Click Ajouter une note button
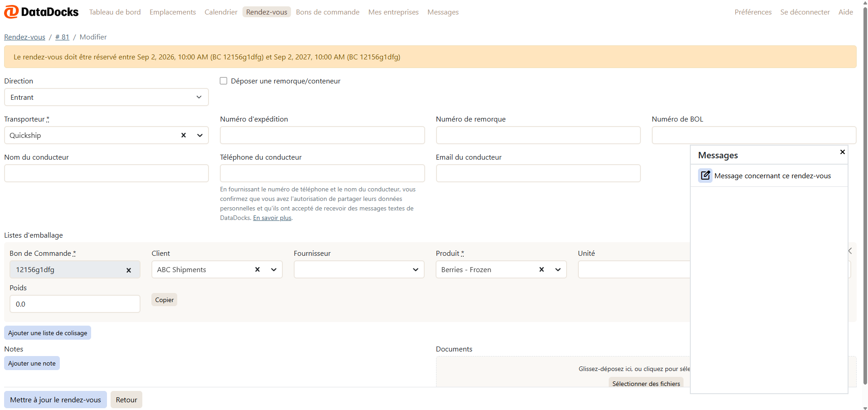 click(x=32, y=363)
